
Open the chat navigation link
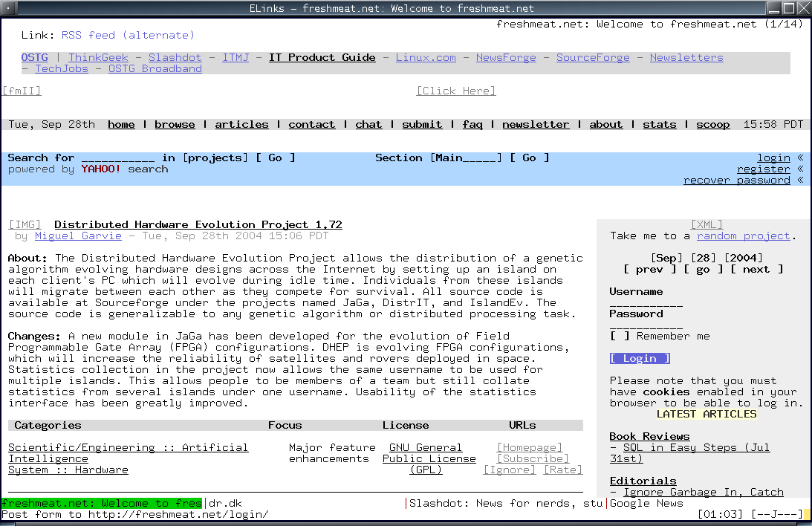coord(368,125)
